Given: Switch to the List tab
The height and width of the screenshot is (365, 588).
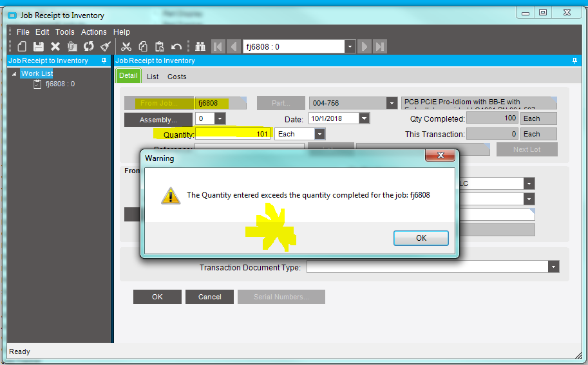Looking at the screenshot, I should [153, 77].
